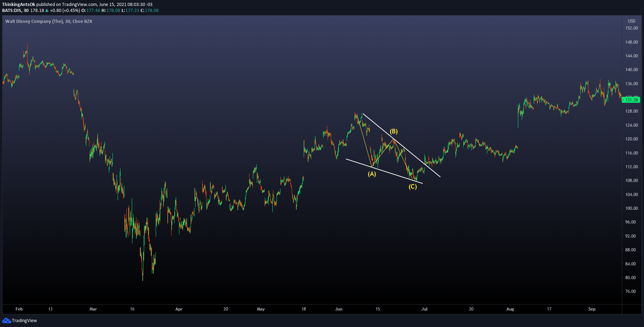This screenshot has height=327, width=644.
Task: Click the 104.00 price axis value
Action: pyautogui.click(x=632, y=195)
